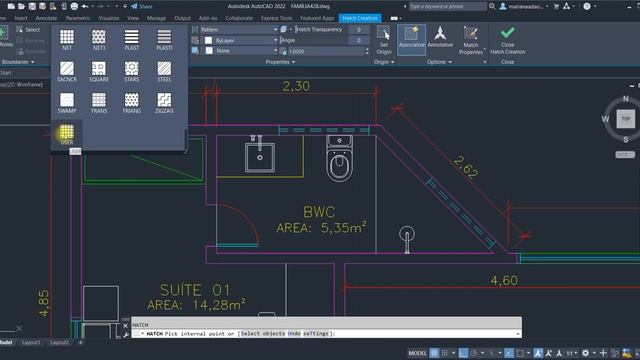Click the Share button
Viewport: 640px width, 360px height.
click(x=142, y=6)
